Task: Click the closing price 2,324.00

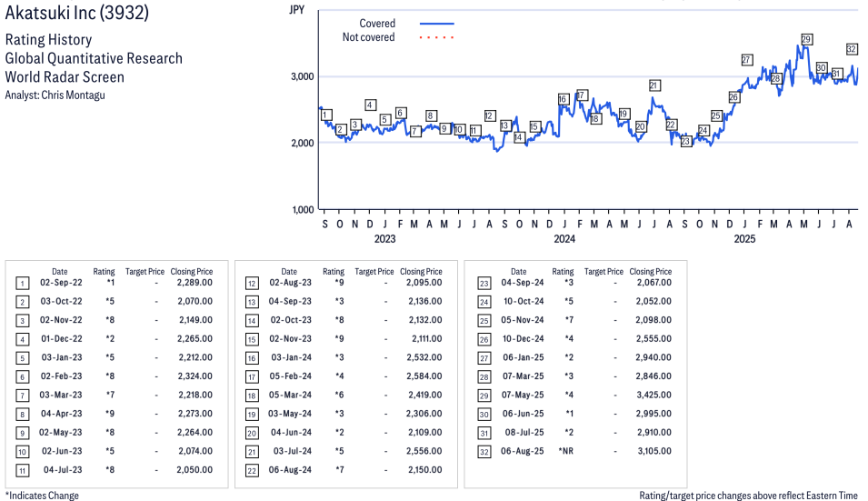Action: point(195,376)
